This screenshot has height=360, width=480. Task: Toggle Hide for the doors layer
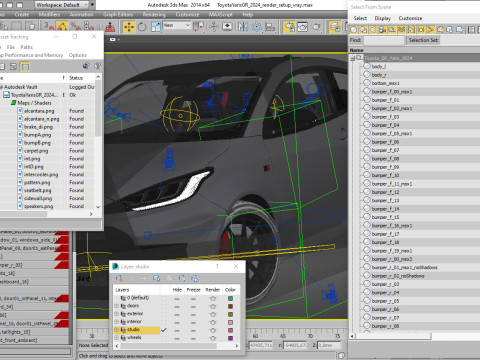pyautogui.click(x=177, y=307)
